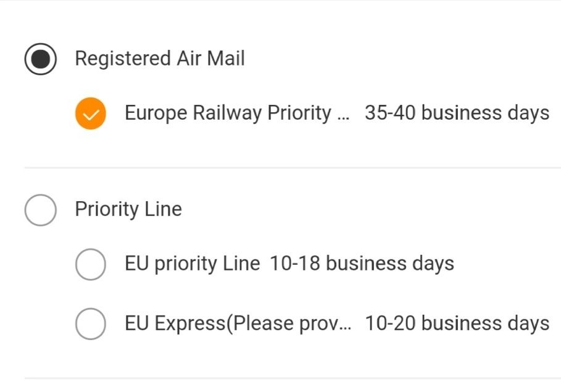This screenshot has width=561, height=392.
Task: Toggle the orange checkmark for Europe Railway Priority
Action: pos(90,114)
